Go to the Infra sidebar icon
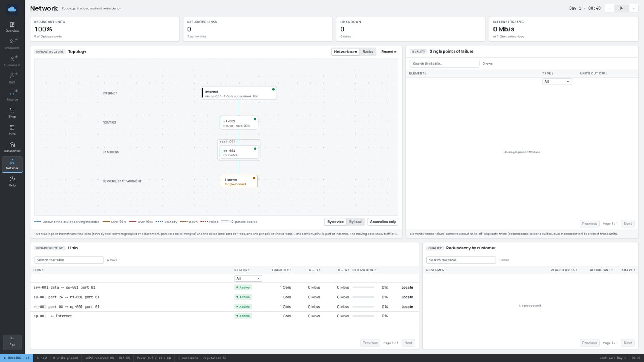The image size is (644, 362). [x=12, y=127]
